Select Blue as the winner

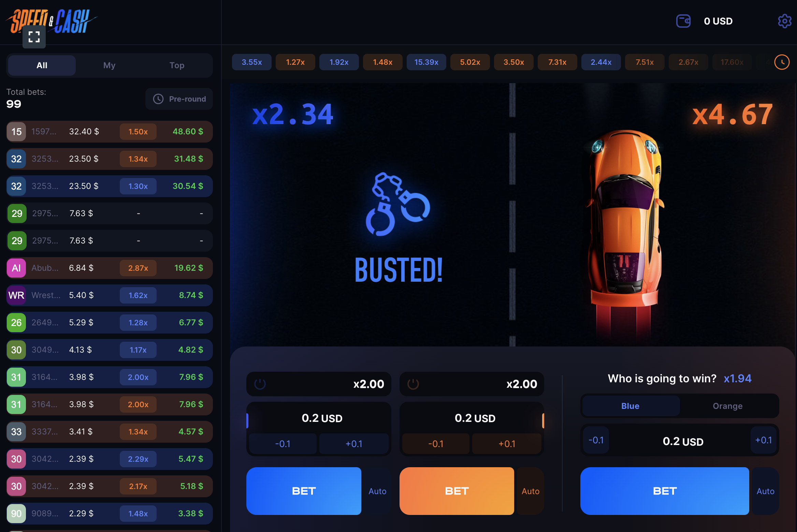[630, 406]
